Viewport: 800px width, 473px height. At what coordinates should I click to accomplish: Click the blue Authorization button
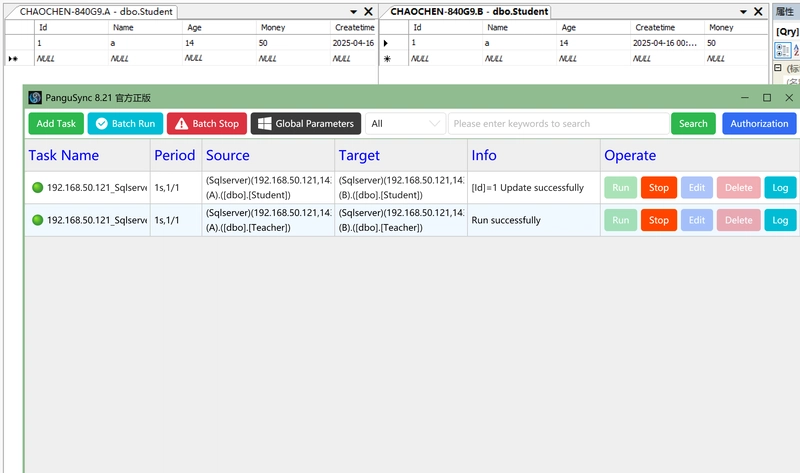point(759,123)
